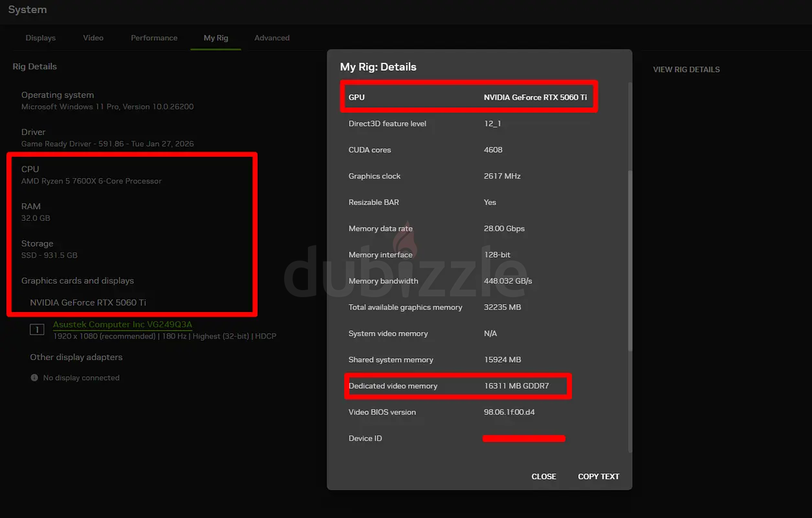The width and height of the screenshot is (812, 518).
Task: Click the COPY TEXT button
Action: [x=598, y=477]
